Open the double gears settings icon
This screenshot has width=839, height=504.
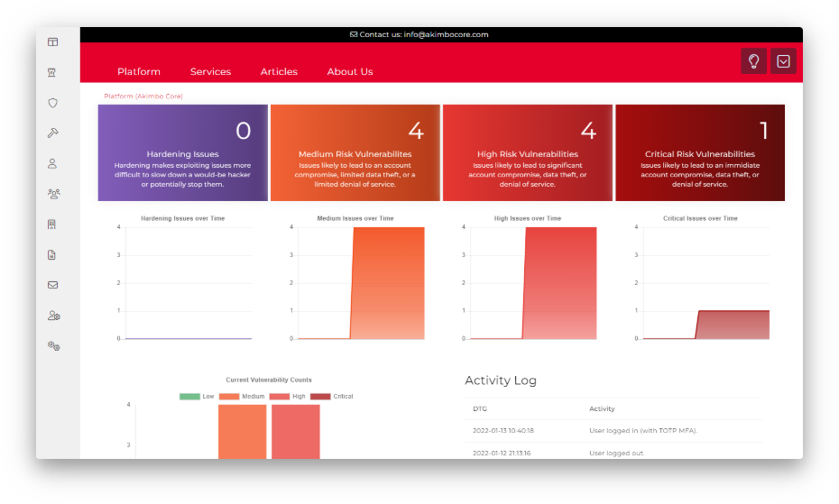click(x=53, y=345)
